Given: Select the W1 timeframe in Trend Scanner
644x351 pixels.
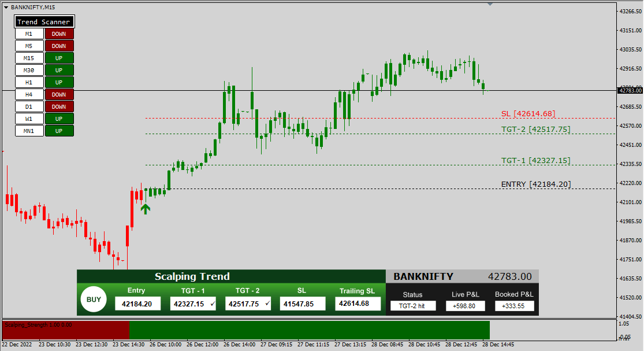Looking at the screenshot, I should tap(29, 119).
